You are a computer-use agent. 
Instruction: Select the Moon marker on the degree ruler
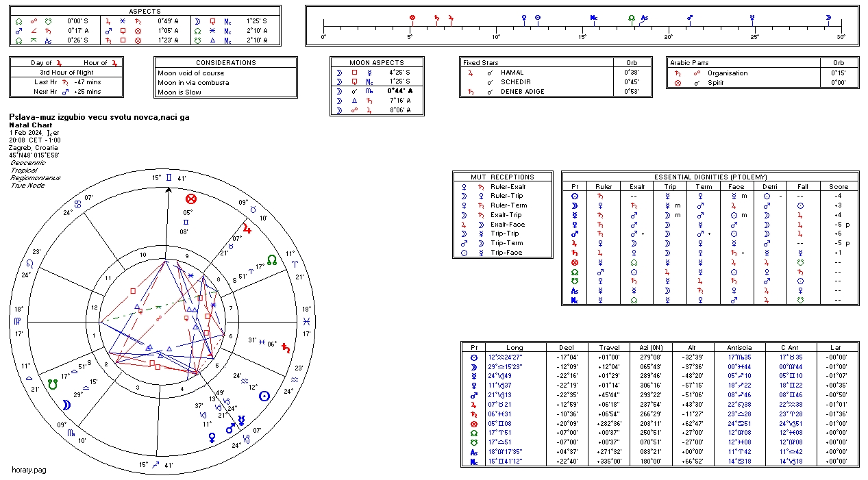pos(828,18)
